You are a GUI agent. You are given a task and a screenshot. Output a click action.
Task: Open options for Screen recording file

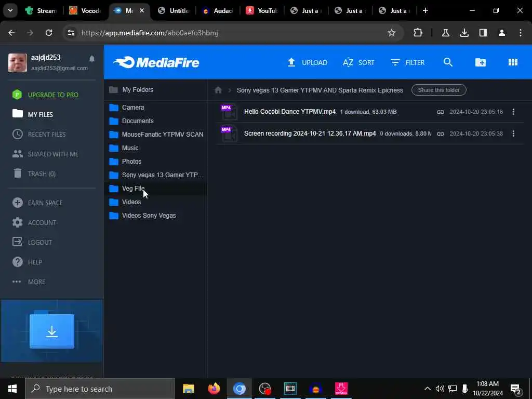tap(513, 134)
